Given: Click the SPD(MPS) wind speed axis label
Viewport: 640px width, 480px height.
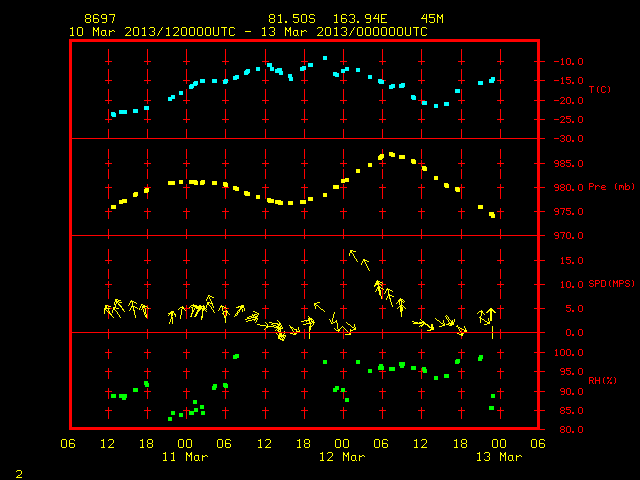Looking at the screenshot, I should click(611, 283).
